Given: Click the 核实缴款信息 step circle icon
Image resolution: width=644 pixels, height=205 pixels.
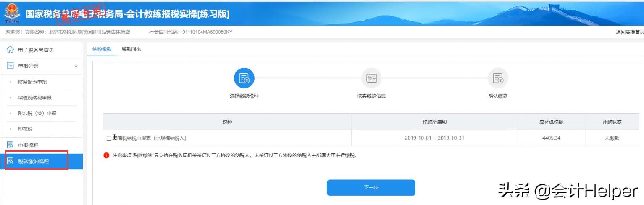Looking at the screenshot, I should coord(371,78).
